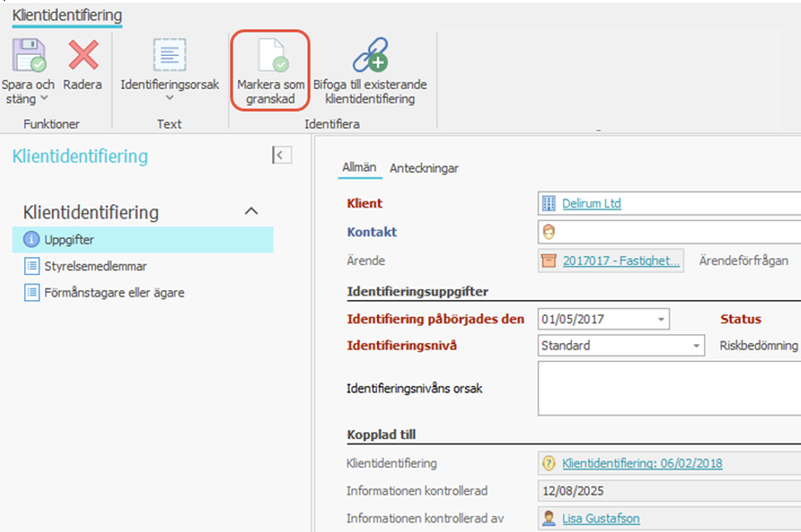Click the building icon beside Delirum Ltd
The height and width of the screenshot is (532, 801).
point(549,204)
